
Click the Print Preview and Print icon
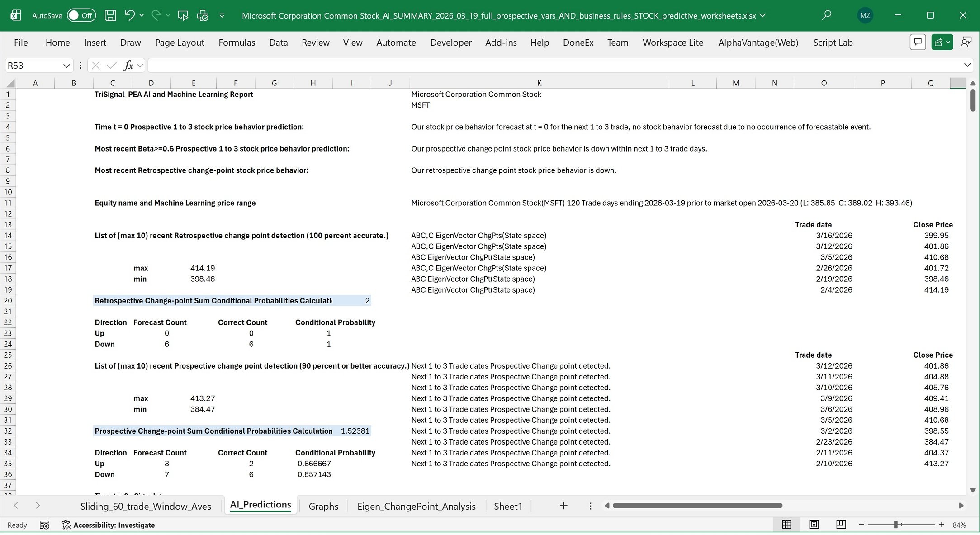(x=203, y=16)
